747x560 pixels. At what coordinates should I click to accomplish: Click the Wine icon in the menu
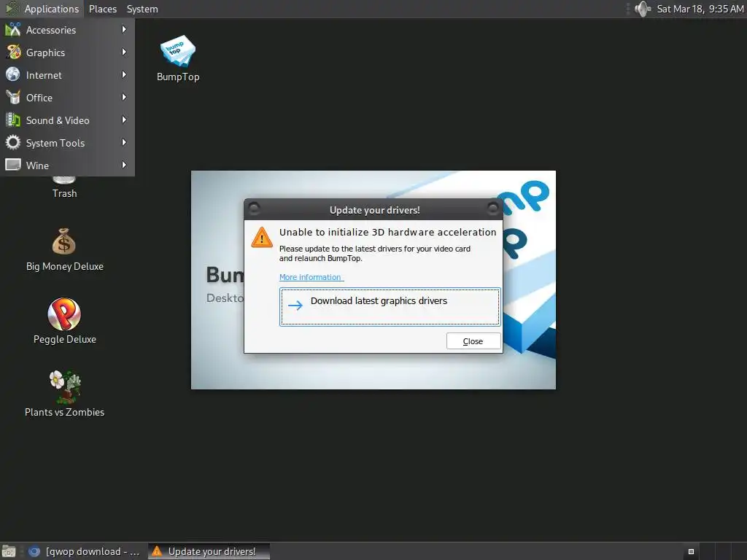[13, 165]
